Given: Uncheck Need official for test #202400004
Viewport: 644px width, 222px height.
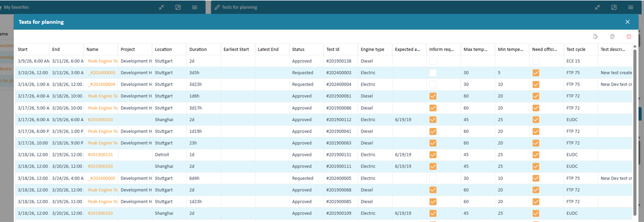Looking at the screenshot, I should point(536,85).
